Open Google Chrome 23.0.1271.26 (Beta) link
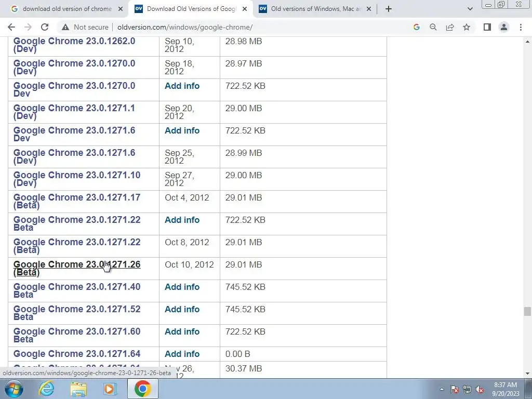 77,269
